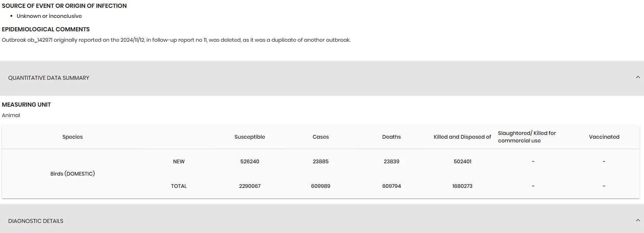Collapse the Diagnostic Details chevron
The height and width of the screenshot is (233, 644).
click(x=638, y=220)
